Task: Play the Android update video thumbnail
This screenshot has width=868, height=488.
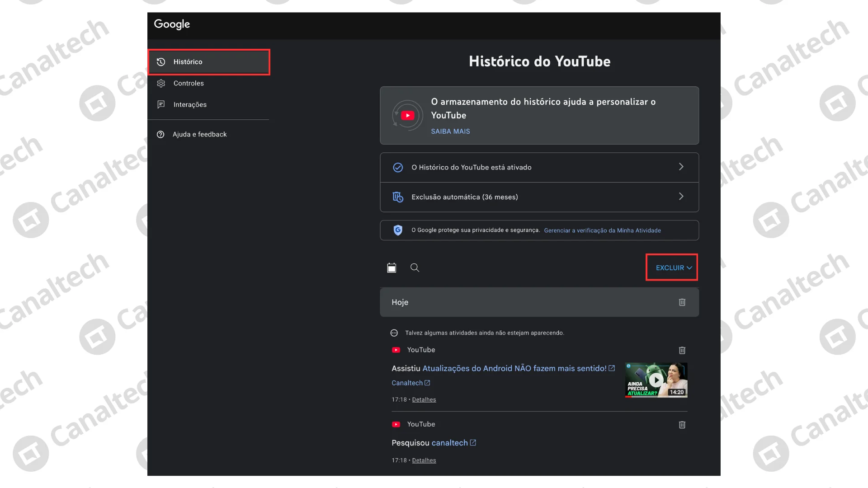Action: [656, 380]
